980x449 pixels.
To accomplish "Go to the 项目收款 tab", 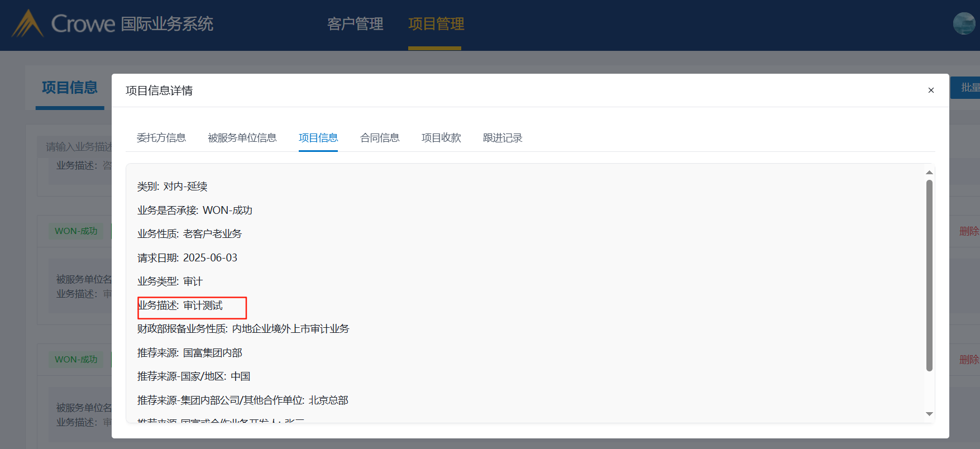I will tap(441, 138).
